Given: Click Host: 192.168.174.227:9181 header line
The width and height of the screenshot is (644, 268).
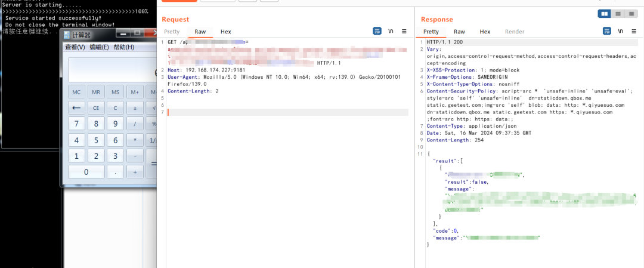Looking at the screenshot, I should [206, 70].
